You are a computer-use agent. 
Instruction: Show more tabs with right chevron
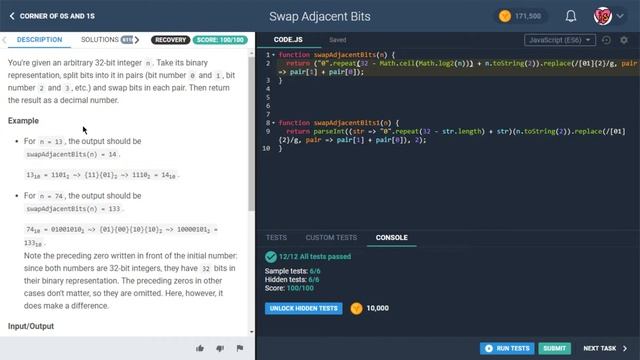(137, 40)
